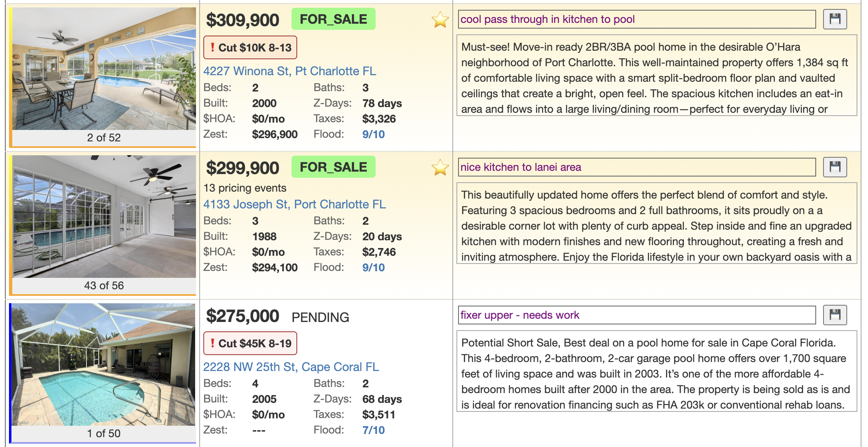The image size is (868, 447).
Task: Toggle favorite star on the $309,900 listing
Action: click(440, 20)
